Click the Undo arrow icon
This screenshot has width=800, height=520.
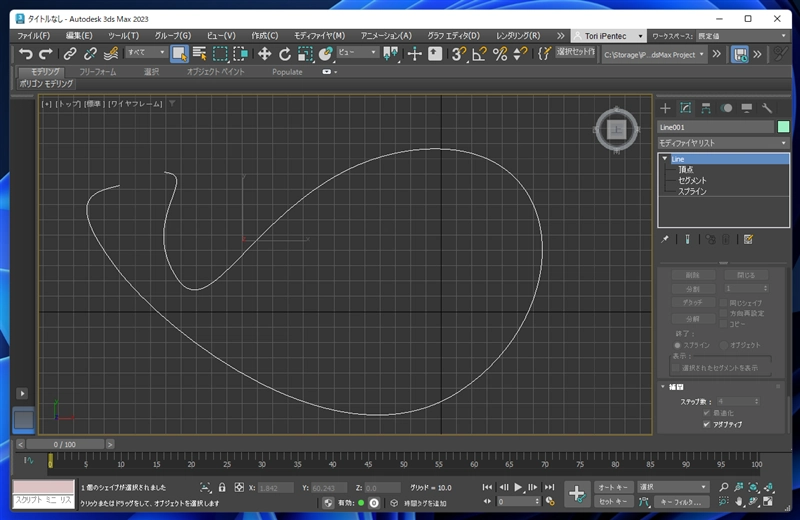[x=26, y=54]
